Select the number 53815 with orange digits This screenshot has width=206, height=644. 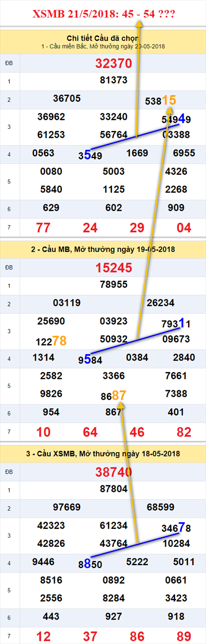coord(161,101)
